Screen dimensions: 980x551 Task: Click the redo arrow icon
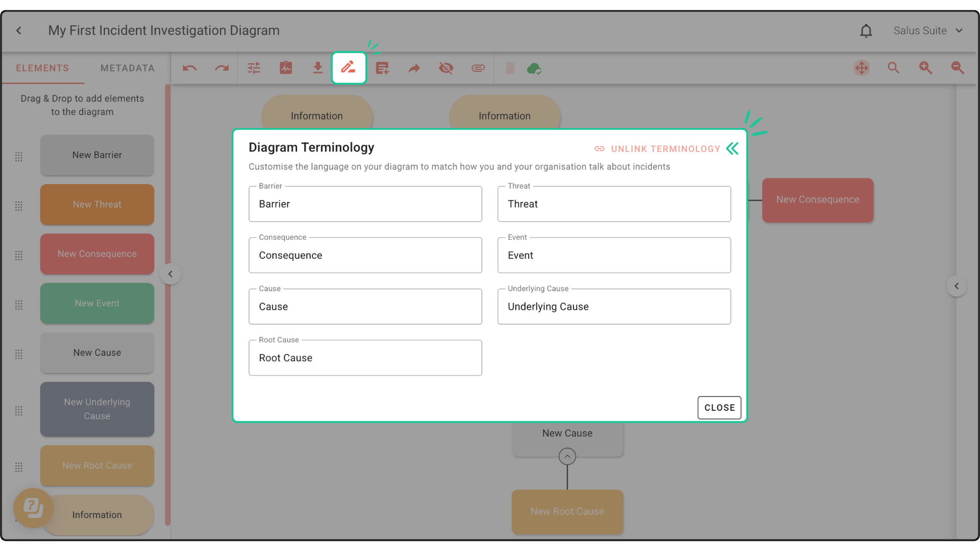[222, 68]
